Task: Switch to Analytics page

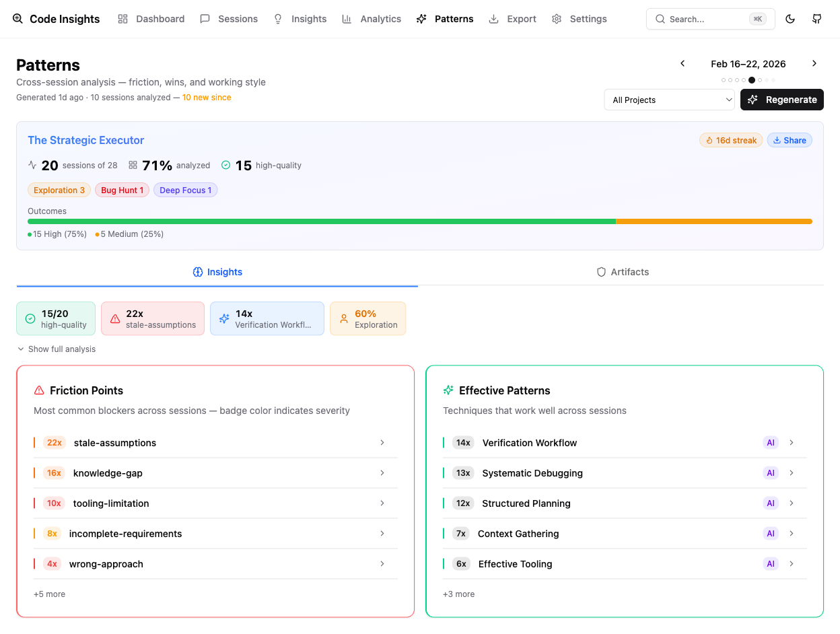Action: click(x=372, y=19)
